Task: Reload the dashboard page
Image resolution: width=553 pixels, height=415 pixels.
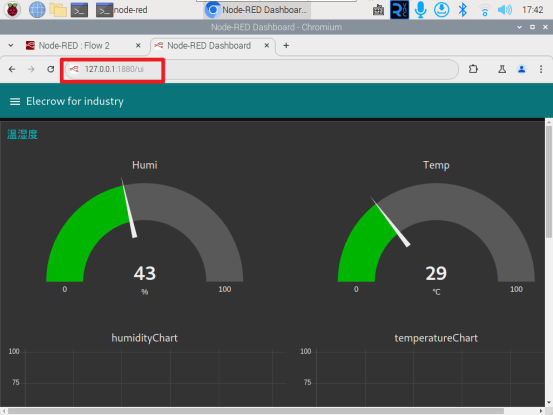Action: tap(51, 69)
